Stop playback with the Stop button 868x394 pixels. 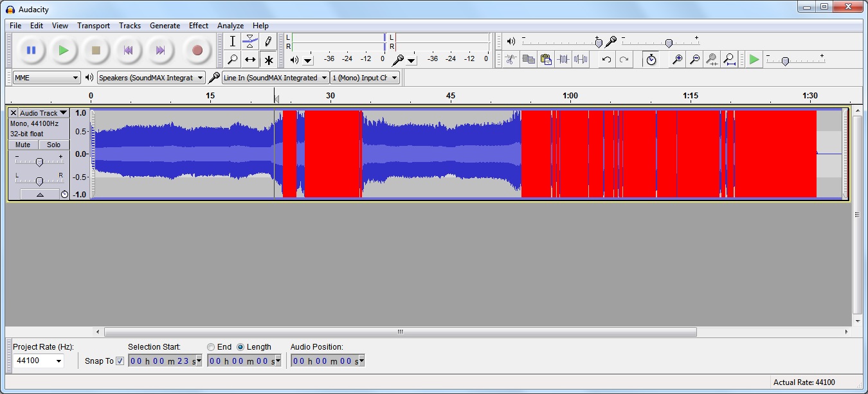pos(96,50)
